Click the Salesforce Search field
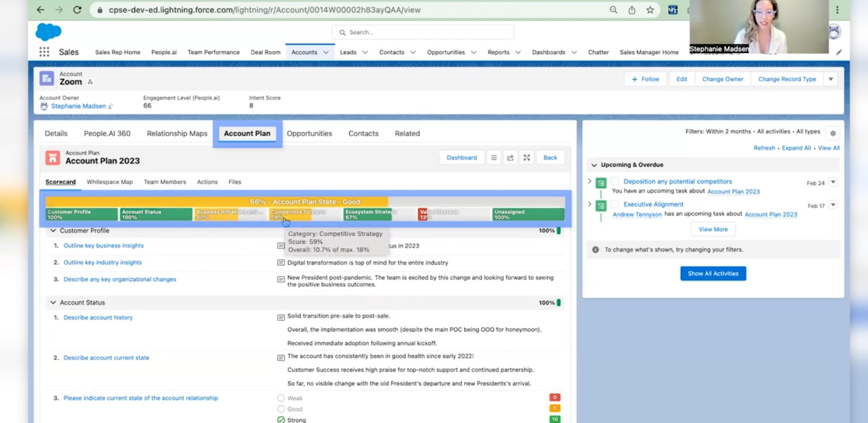Screen dimensions: 868x423 [423, 32]
